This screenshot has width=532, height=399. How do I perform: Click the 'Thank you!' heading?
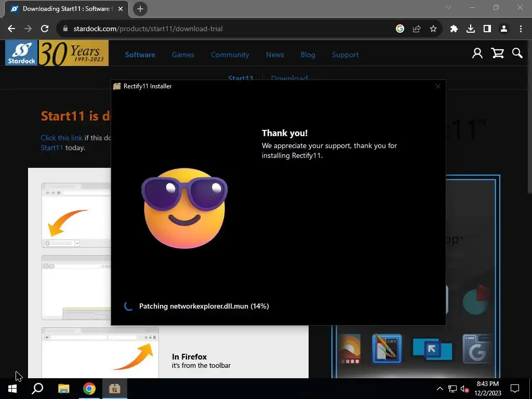click(x=285, y=133)
